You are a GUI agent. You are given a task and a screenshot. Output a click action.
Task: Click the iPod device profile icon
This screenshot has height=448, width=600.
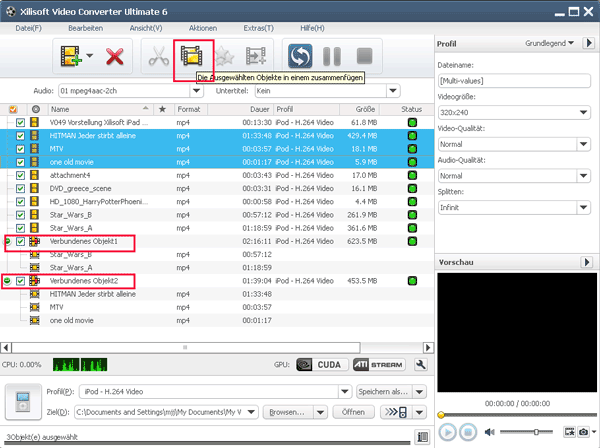click(x=23, y=402)
